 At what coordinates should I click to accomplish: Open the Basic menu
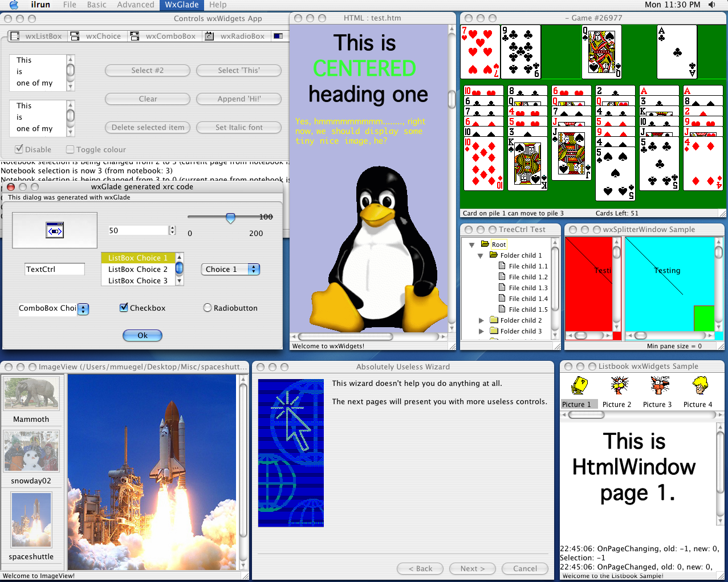96,5
